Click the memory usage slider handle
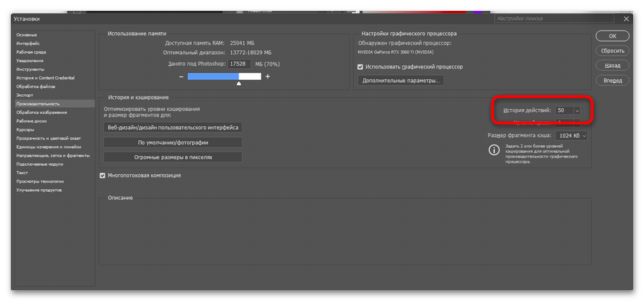 239,83
